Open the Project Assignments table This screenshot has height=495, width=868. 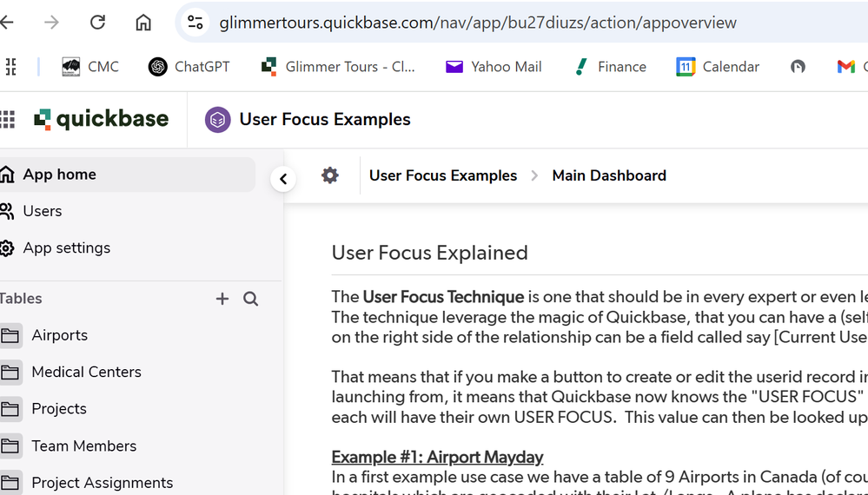pyautogui.click(x=102, y=483)
